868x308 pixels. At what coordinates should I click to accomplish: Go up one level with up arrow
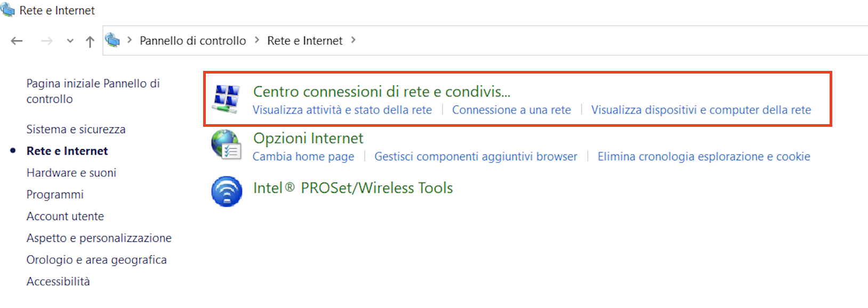(x=90, y=42)
